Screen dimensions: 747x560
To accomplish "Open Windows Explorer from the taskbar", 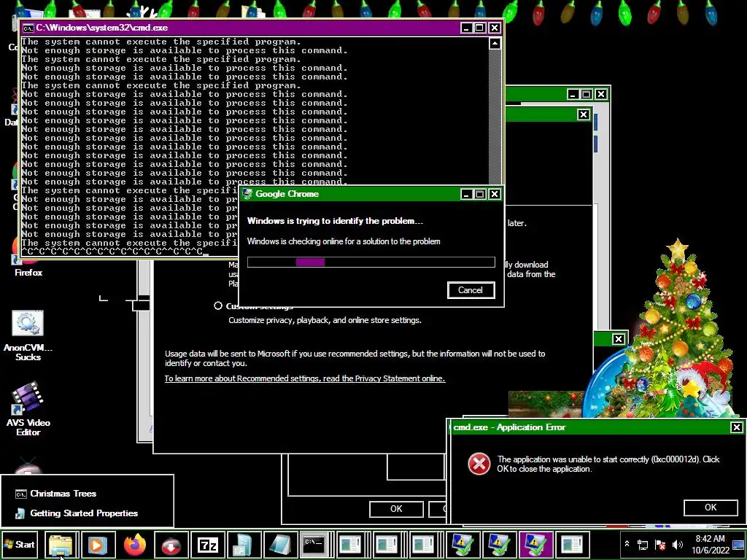I will 61,544.
